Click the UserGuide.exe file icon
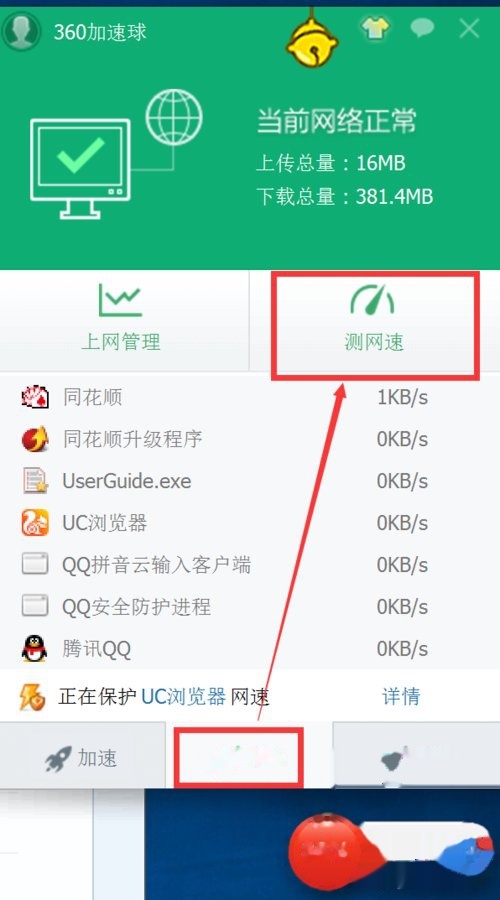Image resolution: width=500 pixels, height=900 pixels. (x=35, y=481)
